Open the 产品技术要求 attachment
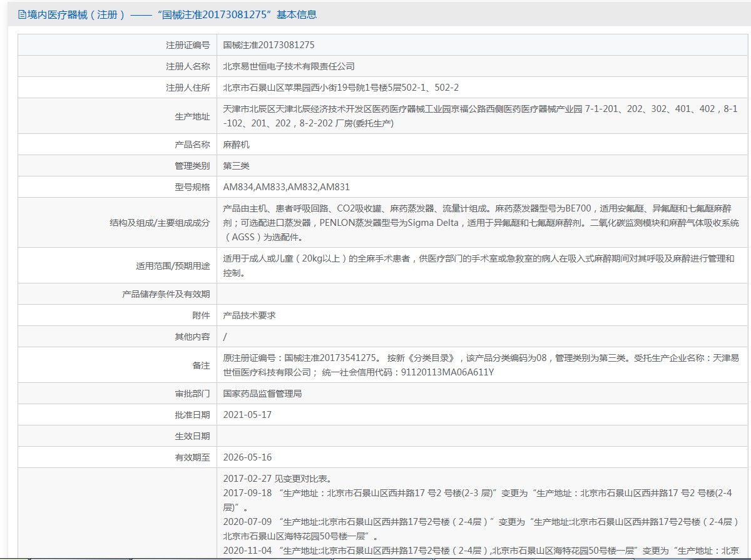751x560 pixels. click(249, 315)
